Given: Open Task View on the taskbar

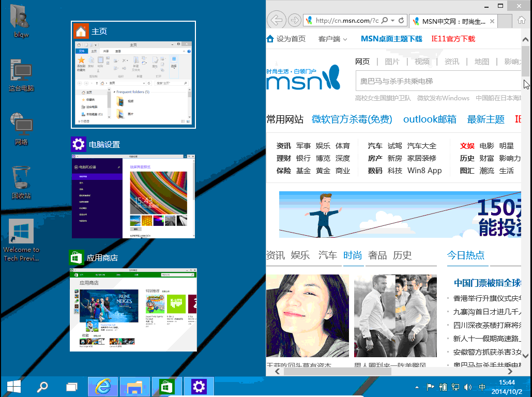Looking at the screenshot, I should [71, 387].
